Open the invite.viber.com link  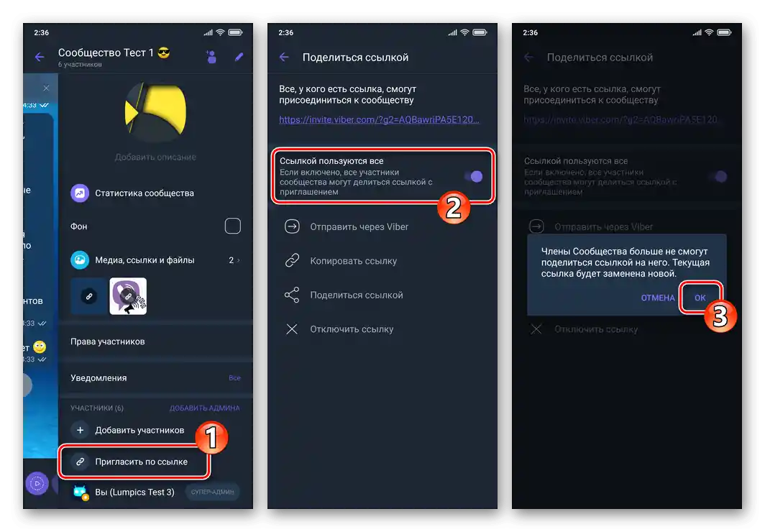tap(378, 119)
